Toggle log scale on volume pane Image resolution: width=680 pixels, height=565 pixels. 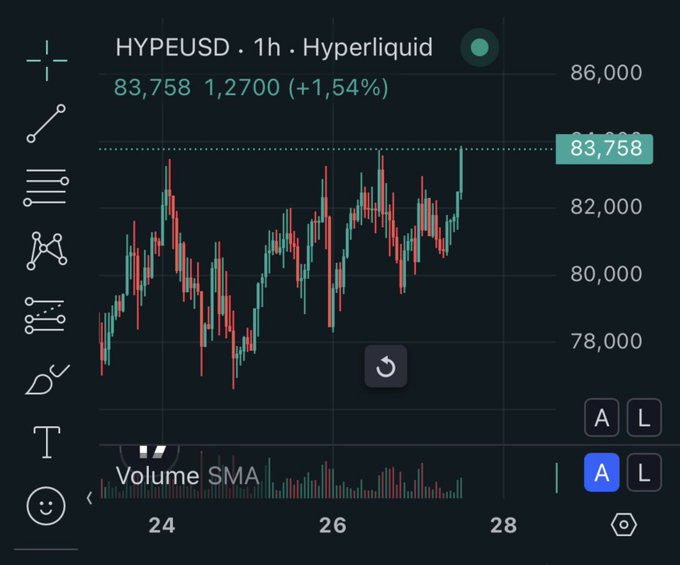point(644,472)
